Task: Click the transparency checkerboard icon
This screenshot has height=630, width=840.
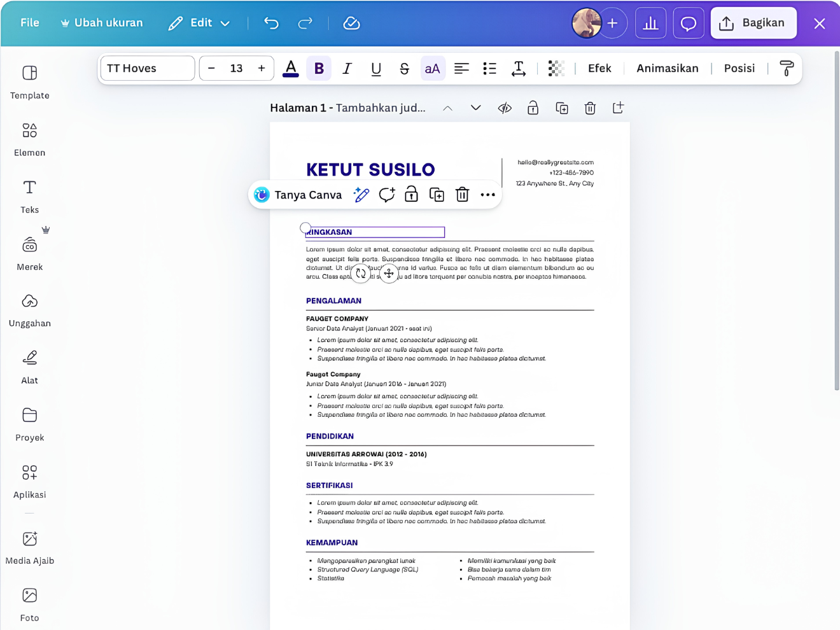Action: (556, 69)
